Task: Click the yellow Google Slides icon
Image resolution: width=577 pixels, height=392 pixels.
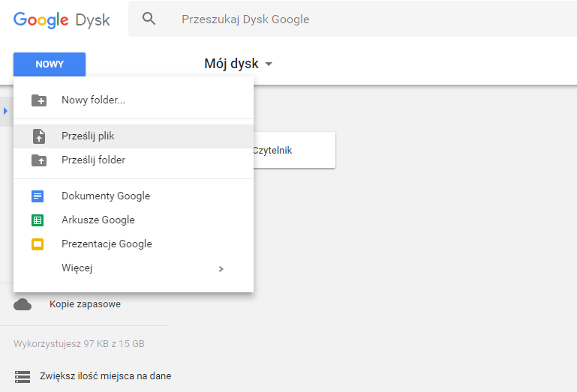Action: click(x=38, y=244)
